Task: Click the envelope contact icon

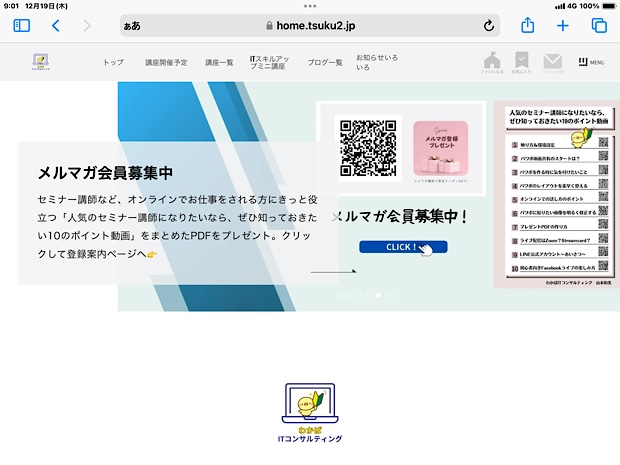Action: 553,62
